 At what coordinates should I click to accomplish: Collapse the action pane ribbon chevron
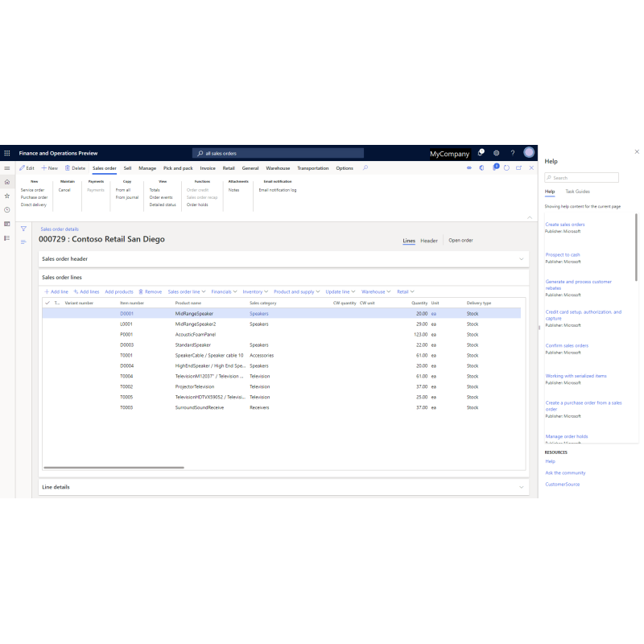click(530, 217)
